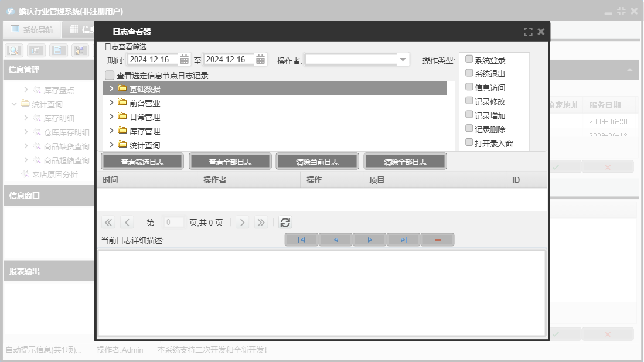Expand the 库存管理 tree node
The height and width of the screenshot is (362, 644).
click(111, 131)
